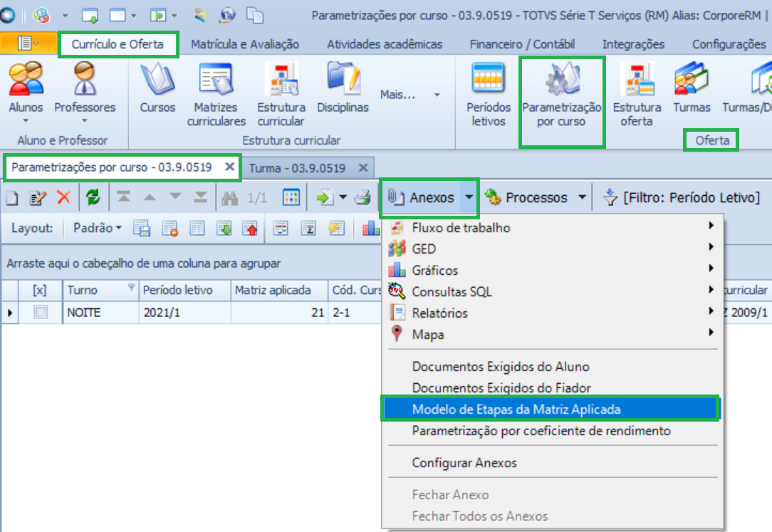This screenshot has width=772, height=532.
Task: Open GED menu entry
Action: [x=553, y=249]
